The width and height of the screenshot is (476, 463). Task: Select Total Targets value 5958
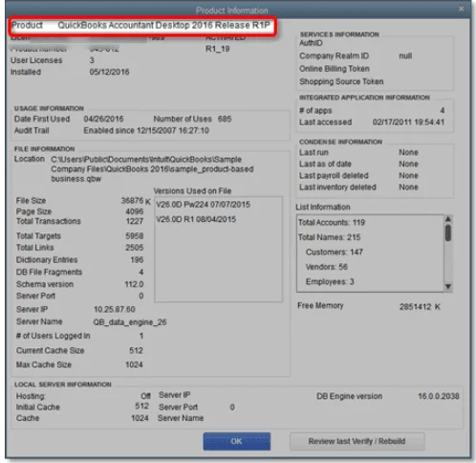135,236
